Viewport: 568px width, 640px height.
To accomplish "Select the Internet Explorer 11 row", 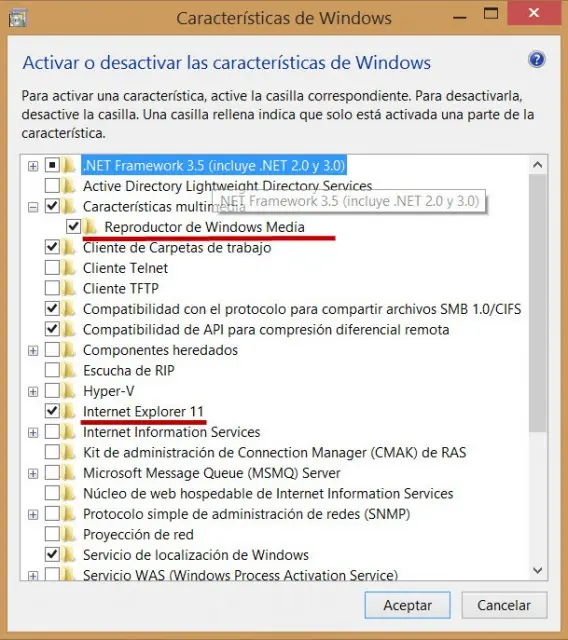I will [143, 411].
